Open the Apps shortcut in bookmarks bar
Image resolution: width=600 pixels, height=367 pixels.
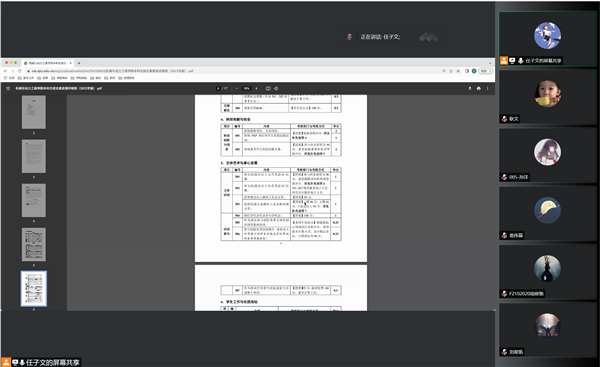(9, 78)
